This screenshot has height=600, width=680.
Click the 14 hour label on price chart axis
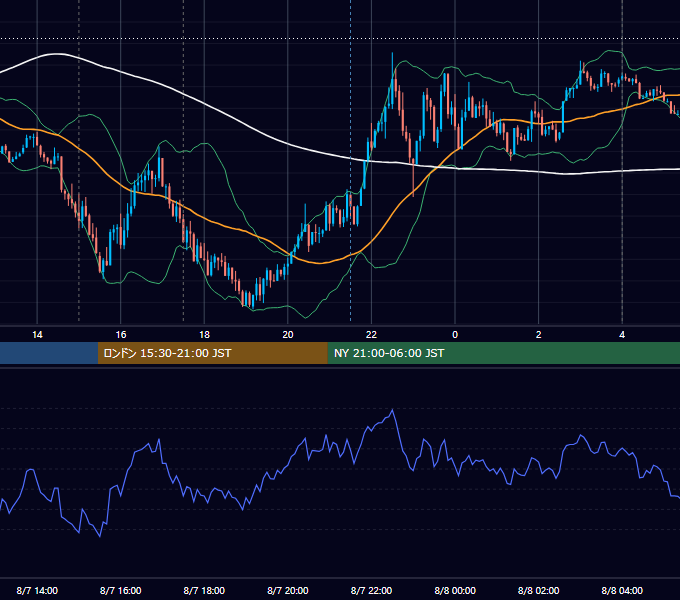point(37,335)
